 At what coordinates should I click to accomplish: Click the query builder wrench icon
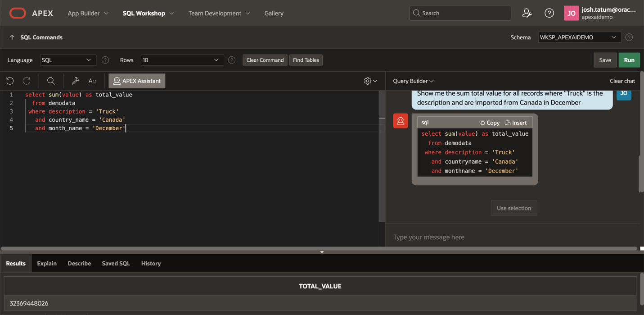click(75, 81)
